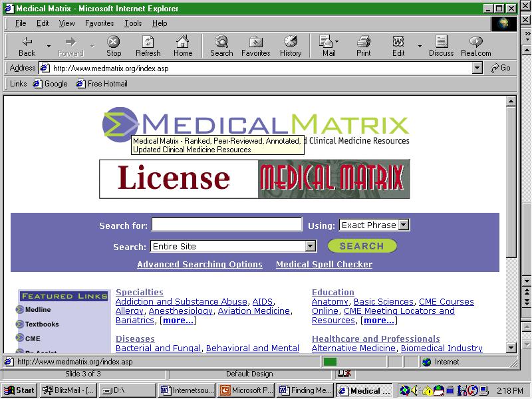This screenshot has width=532, height=399.
Task: Open the Free Hotmail links shortcut
Action: 102,84
